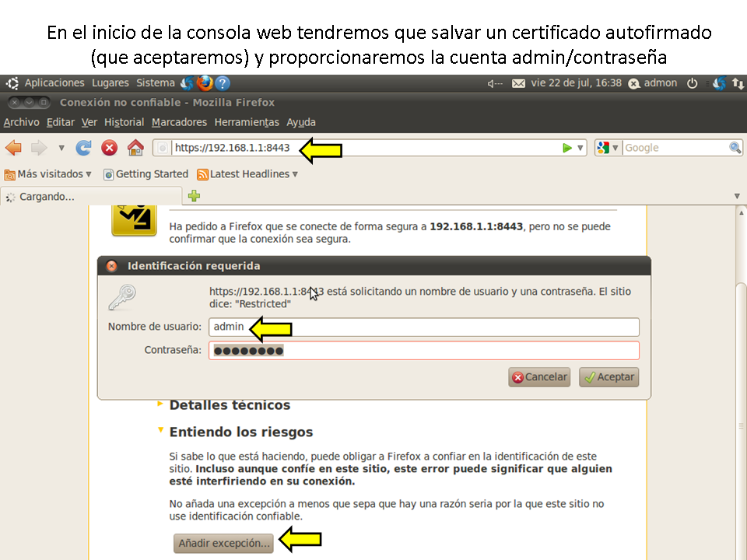Screen dimensions: 747x560
Task: Click the search magnifier icon
Action: click(x=735, y=148)
